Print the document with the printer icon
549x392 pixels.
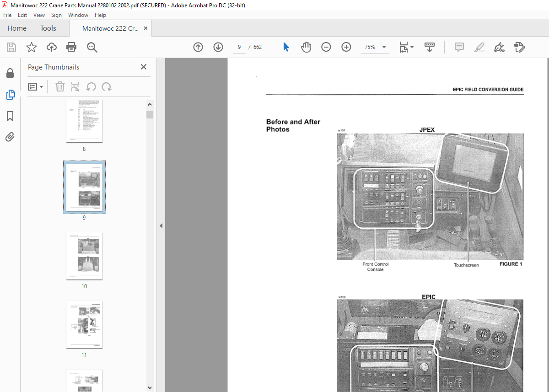[x=71, y=47]
